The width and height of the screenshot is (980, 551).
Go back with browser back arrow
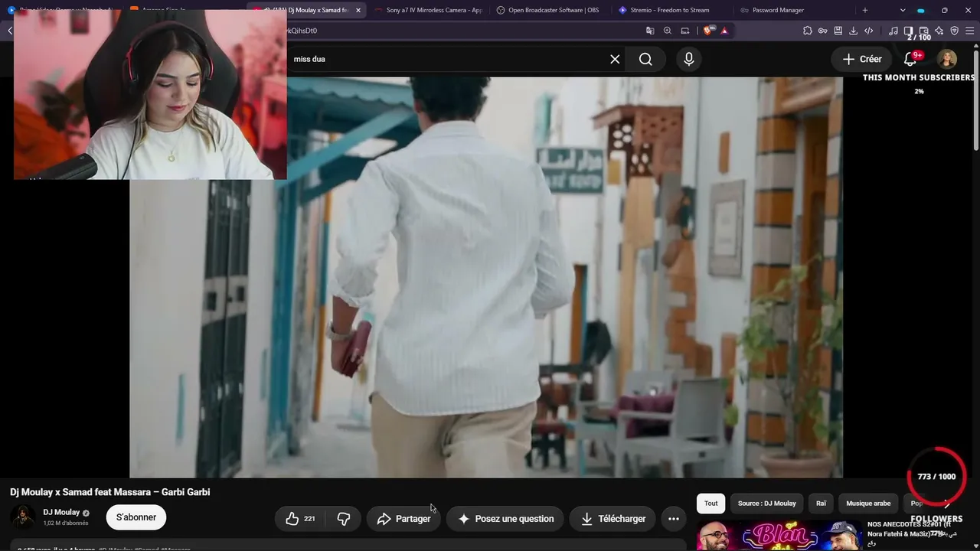10,31
